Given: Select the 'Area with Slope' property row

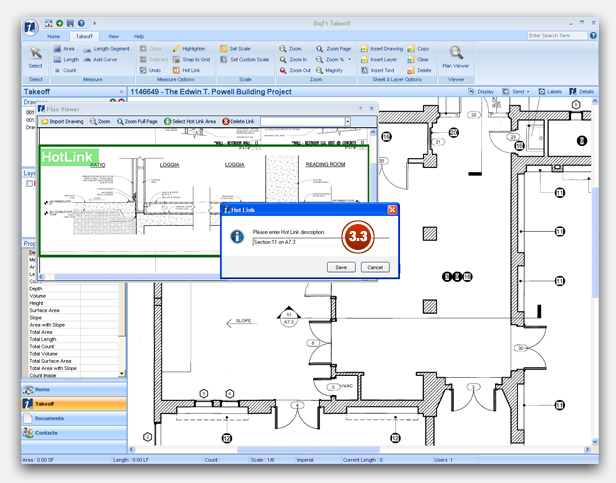Looking at the screenshot, I should coord(73,325).
